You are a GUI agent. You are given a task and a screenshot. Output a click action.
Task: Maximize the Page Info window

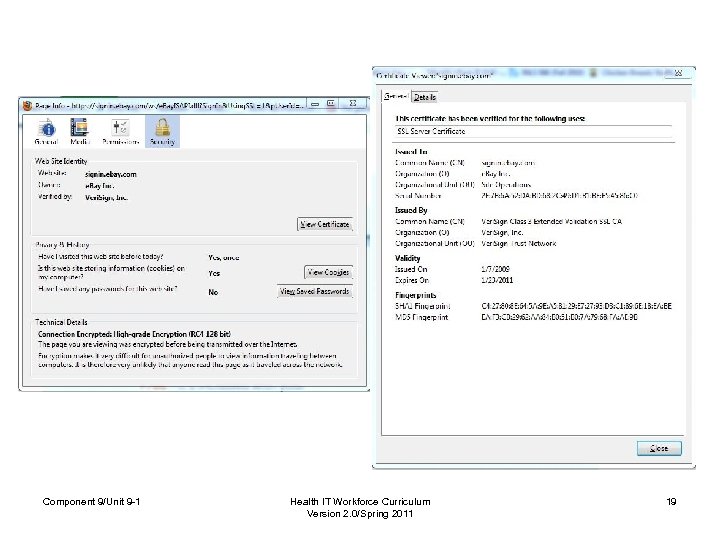click(331, 104)
